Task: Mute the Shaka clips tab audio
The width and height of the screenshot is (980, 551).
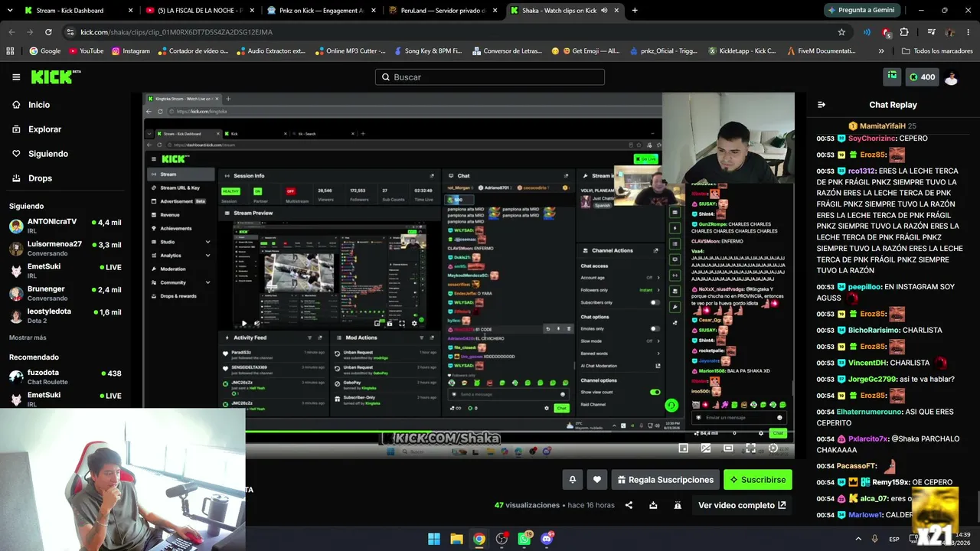Action: pos(604,11)
